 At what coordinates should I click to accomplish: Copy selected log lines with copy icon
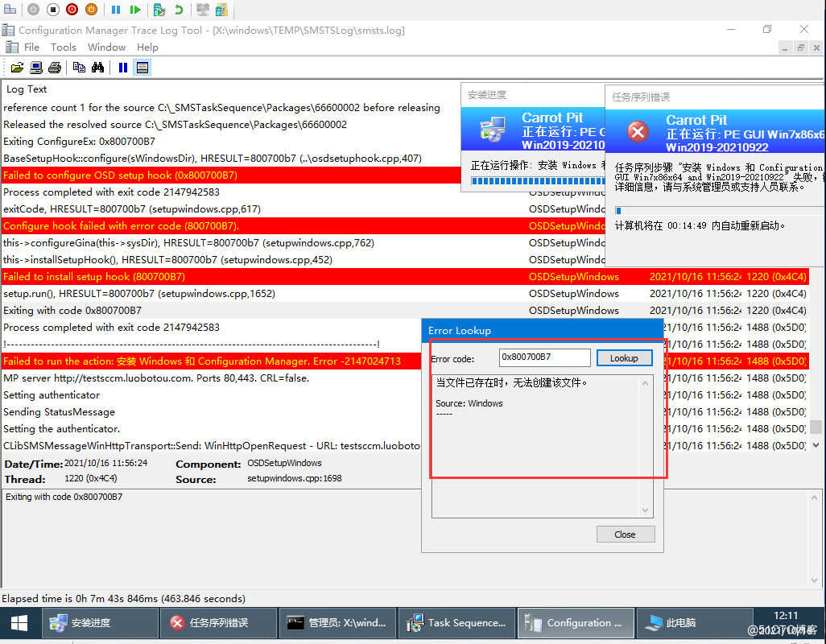(79, 68)
